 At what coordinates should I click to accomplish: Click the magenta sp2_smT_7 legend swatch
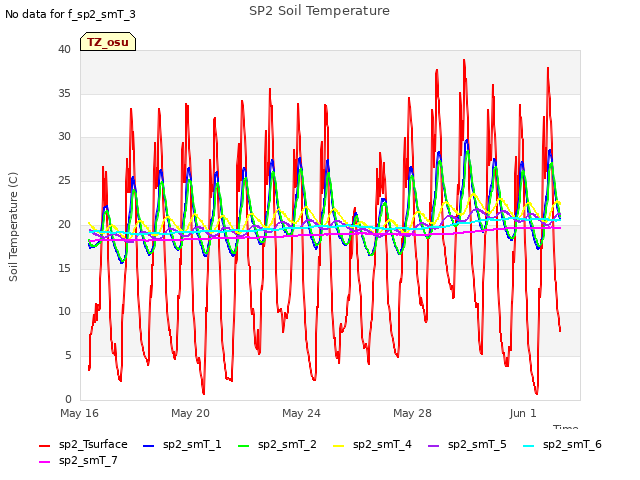(44, 462)
